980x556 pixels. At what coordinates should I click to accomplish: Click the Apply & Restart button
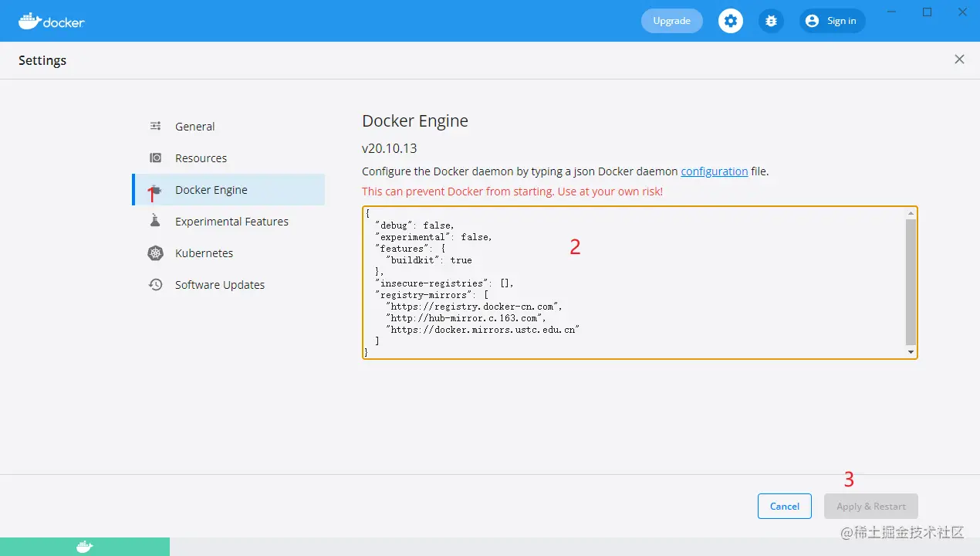[x=871, y=506]
